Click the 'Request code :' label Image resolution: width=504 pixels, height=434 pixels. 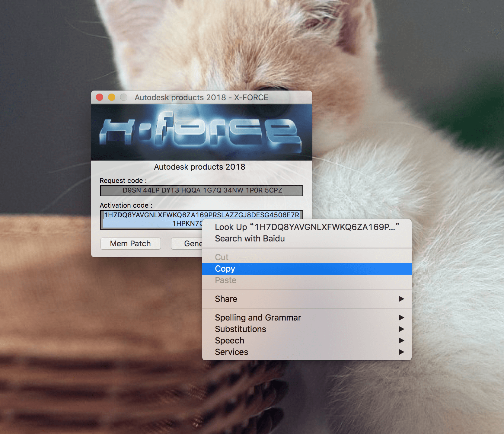123,180
